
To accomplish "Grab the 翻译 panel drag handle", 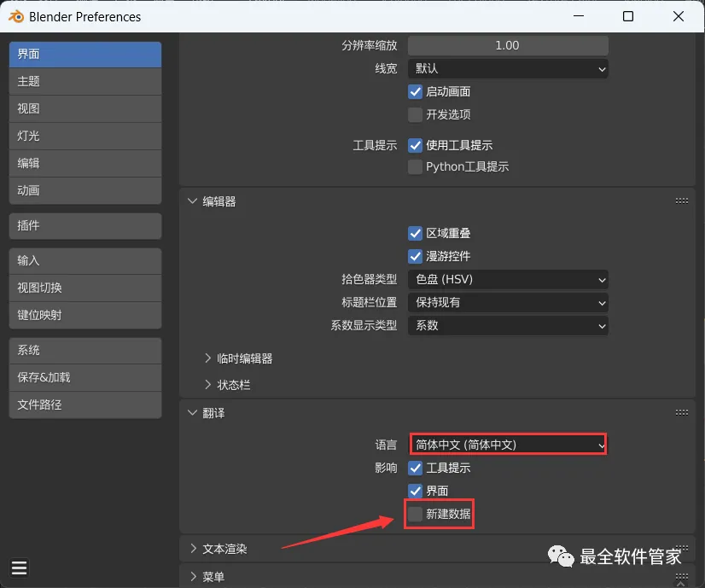I will click(x=682, y=413).
